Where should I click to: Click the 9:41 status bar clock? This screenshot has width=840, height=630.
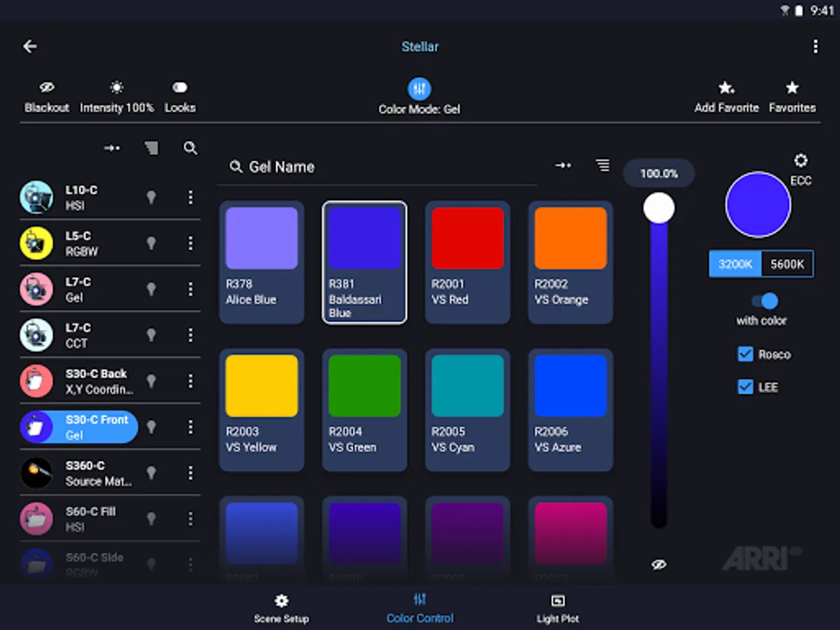point(821,10)
